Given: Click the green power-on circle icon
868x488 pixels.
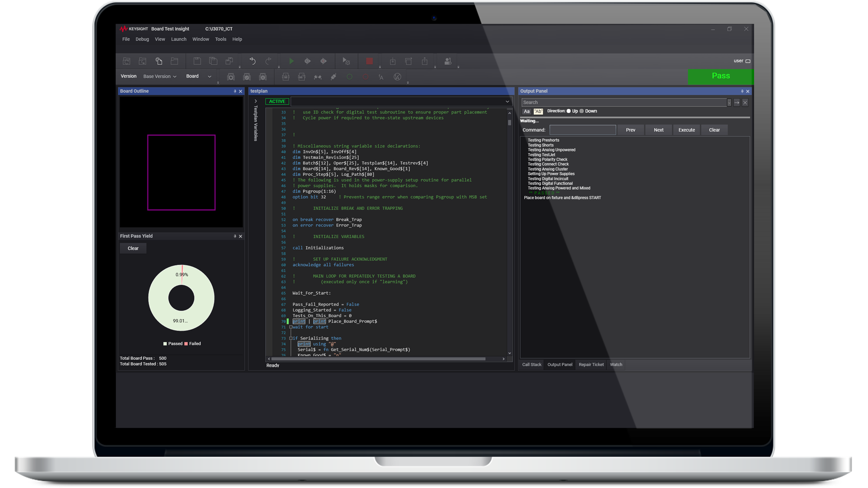Looking at the screenshot, I should [x=349, y=77].
